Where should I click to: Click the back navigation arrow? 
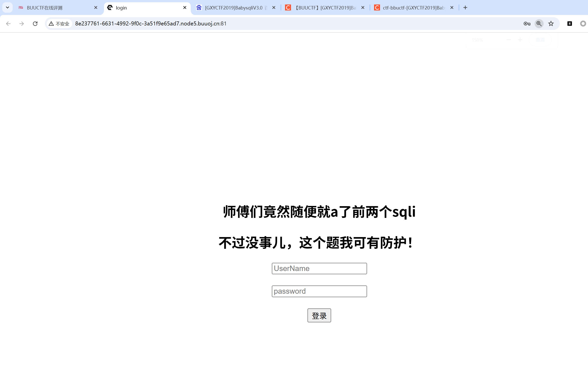tap(8, 23)
